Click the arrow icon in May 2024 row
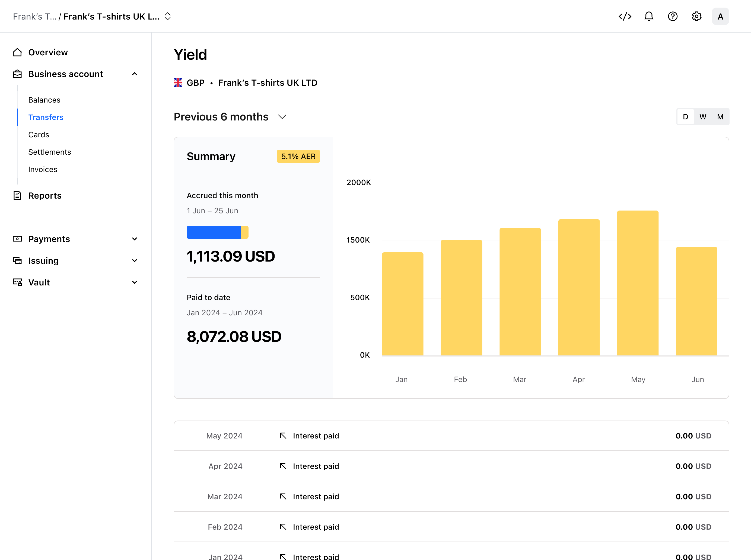The height and width of the screenshot is (560, 751). click(283, 435)
